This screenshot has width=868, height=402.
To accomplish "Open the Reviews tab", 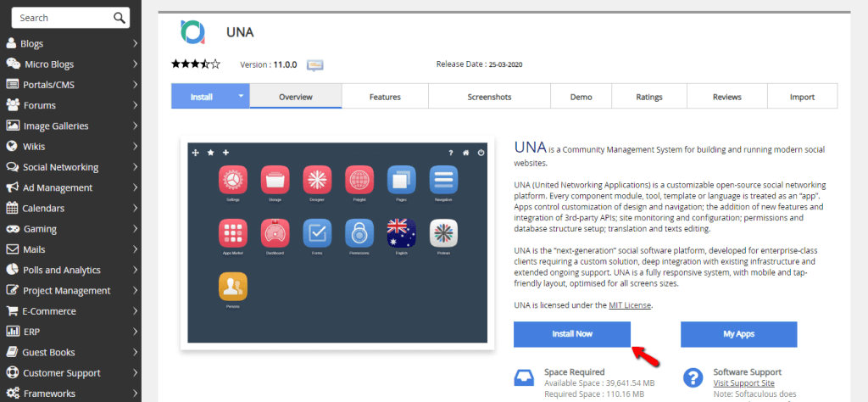I will (x=726, y=97).
